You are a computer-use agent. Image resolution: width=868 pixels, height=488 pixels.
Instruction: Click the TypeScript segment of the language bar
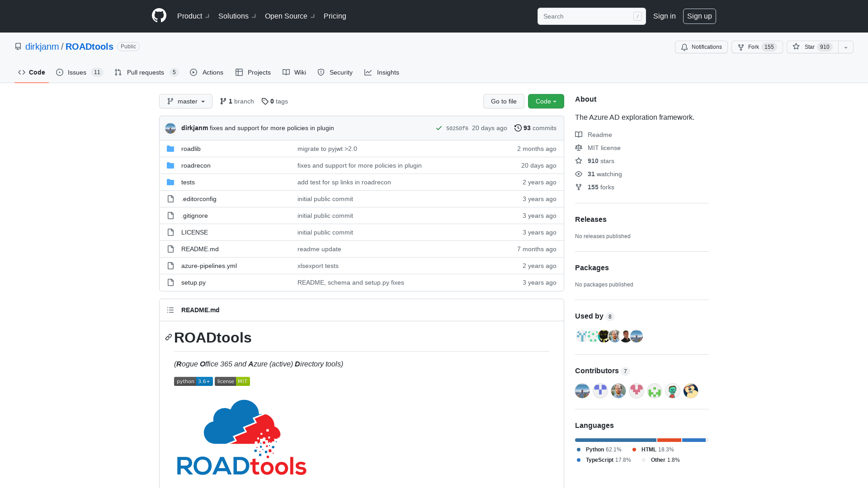(694, 440)
